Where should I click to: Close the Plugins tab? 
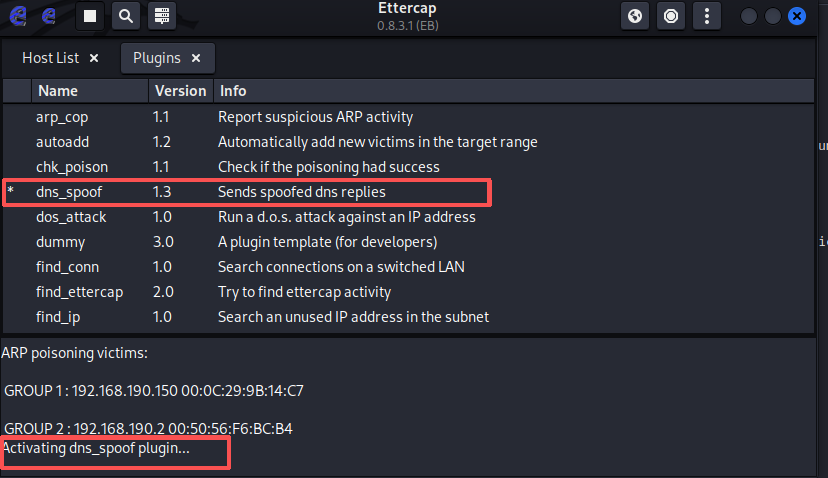[x=196, y=58]
